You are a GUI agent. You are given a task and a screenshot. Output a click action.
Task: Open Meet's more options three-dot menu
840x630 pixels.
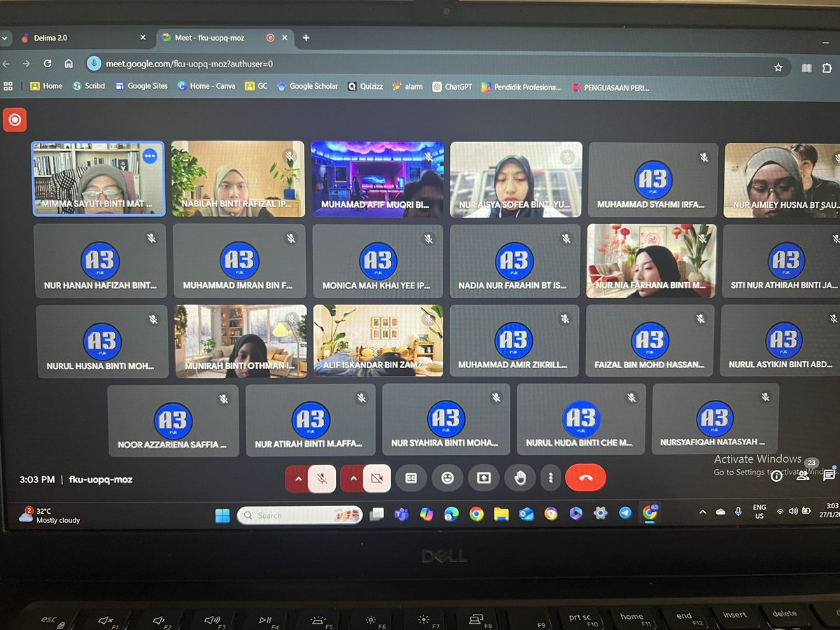coord(551,478)
